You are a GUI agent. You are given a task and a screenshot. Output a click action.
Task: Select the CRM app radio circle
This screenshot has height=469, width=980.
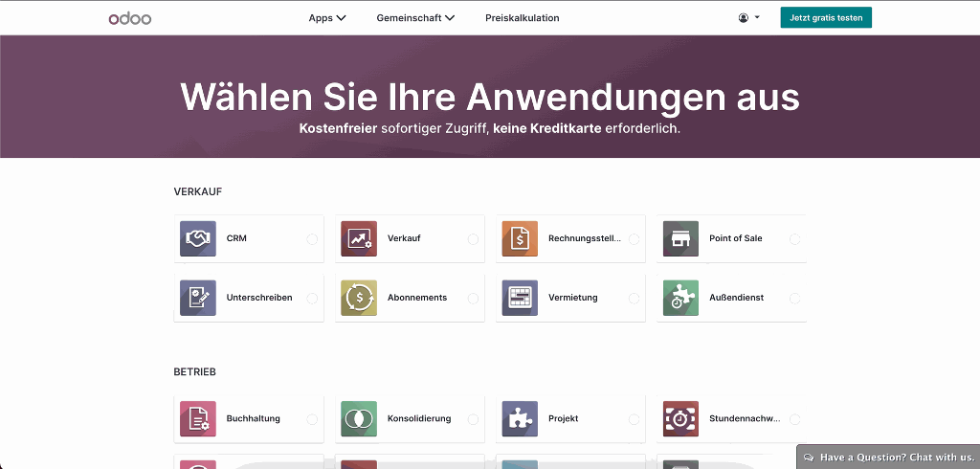tap(312, 239)
